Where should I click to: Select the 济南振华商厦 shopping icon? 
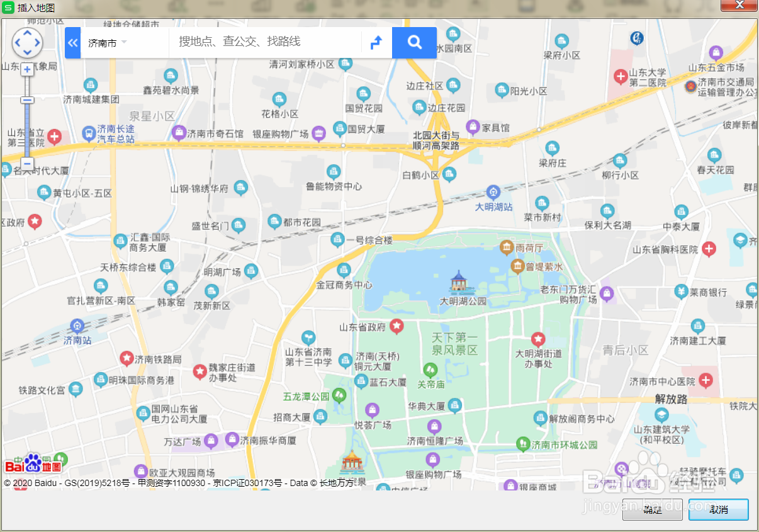click(232, 439)
